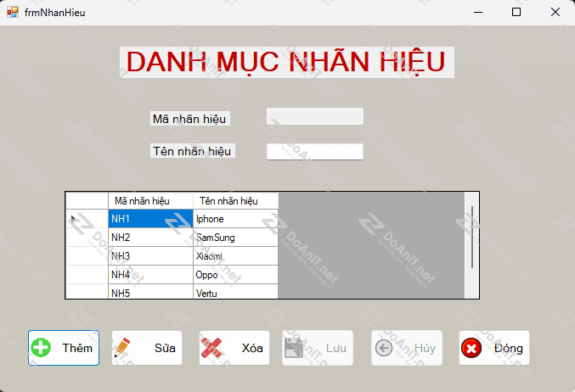The height and width of the screenshot is (392, 575).
Task: Focus the Tên nhãn hiệu text box
Action: (315, 152)
